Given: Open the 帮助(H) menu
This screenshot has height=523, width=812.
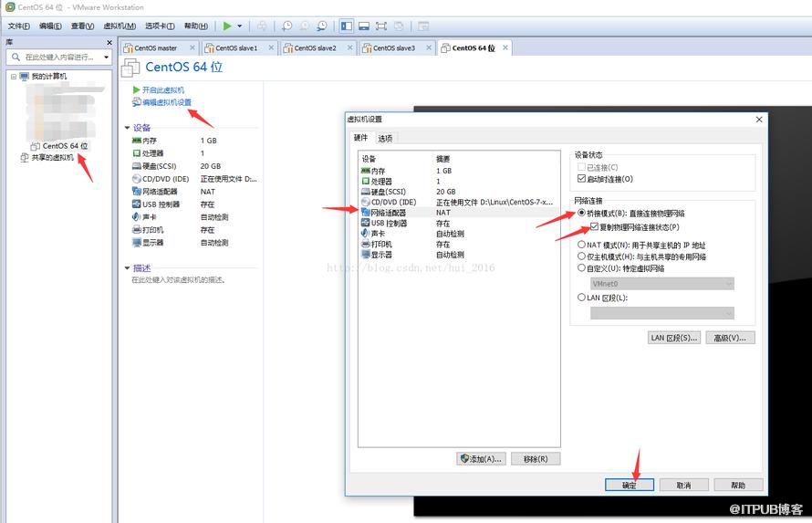Looking at the screenshot, I should 196,26.
